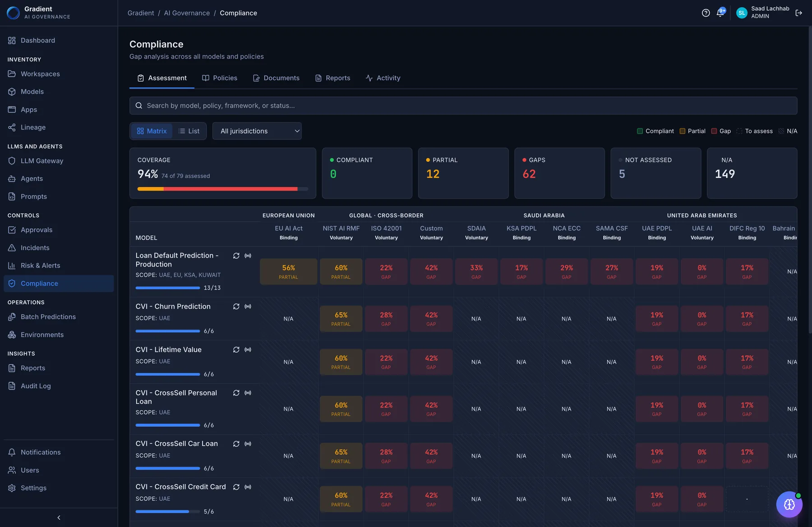Click the 94% coverage progress bar

point(223,189)
